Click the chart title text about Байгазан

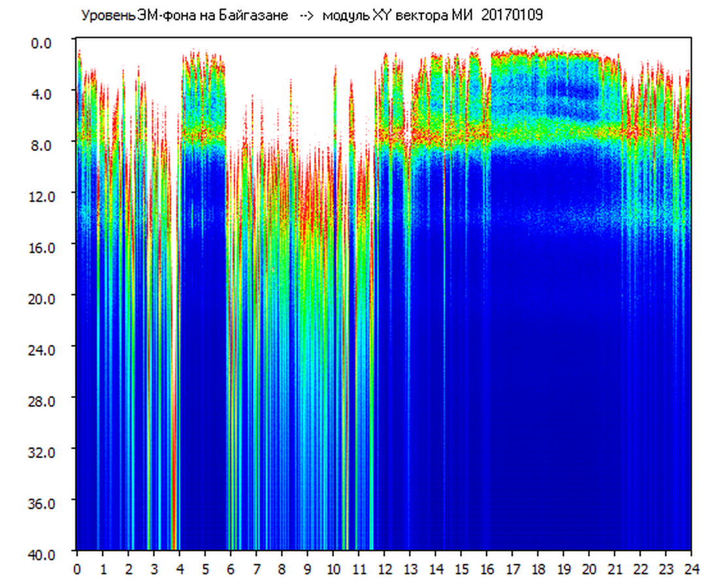184,16
